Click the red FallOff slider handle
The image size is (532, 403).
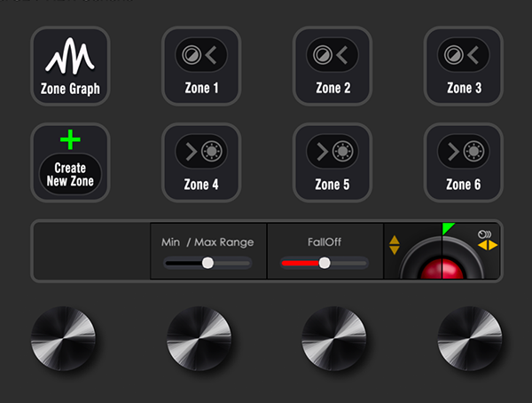coord(325,263)
